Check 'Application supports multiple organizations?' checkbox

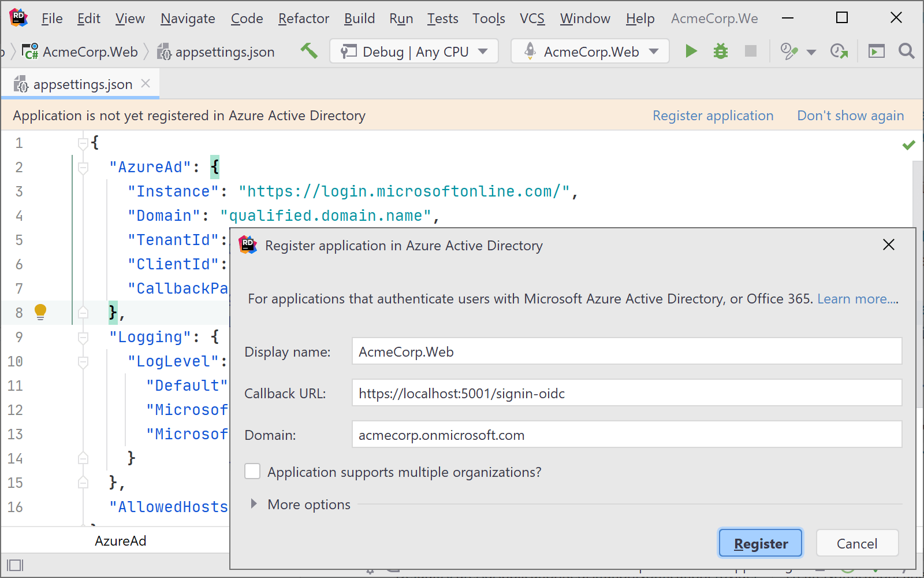252,472
